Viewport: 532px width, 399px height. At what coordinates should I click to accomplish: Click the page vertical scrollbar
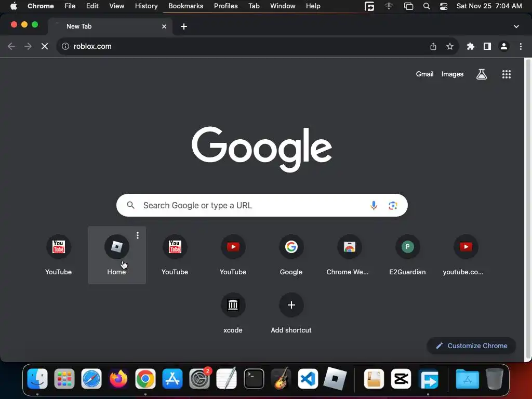pyautogui.click(x=528, y=208)
